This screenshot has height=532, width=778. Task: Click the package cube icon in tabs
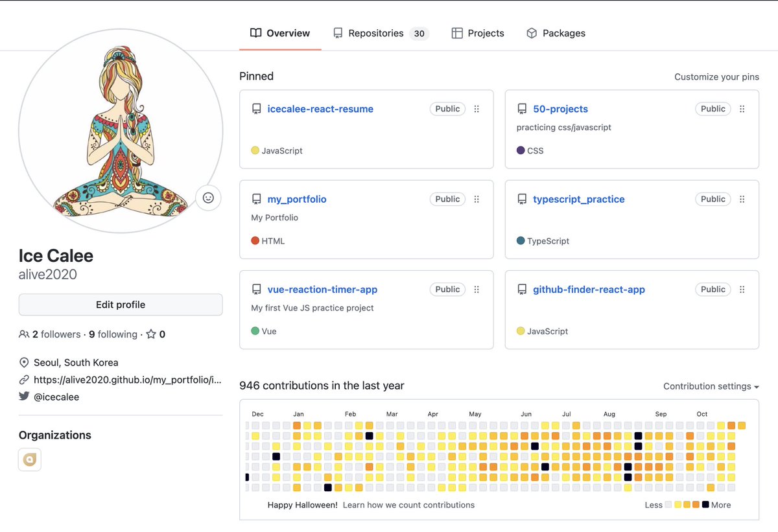[532, 33]
